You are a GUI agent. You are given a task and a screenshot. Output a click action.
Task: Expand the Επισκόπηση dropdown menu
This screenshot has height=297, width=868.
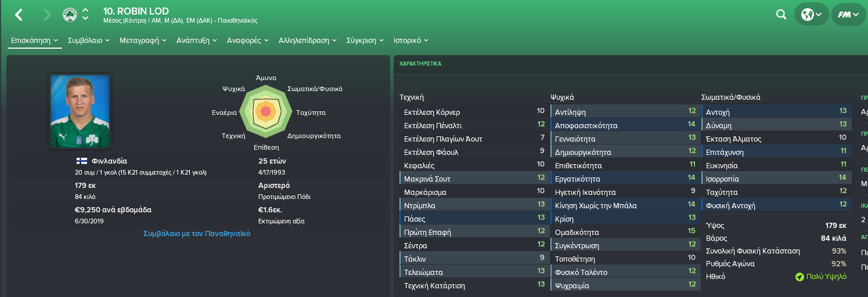(x=34, y=41)
